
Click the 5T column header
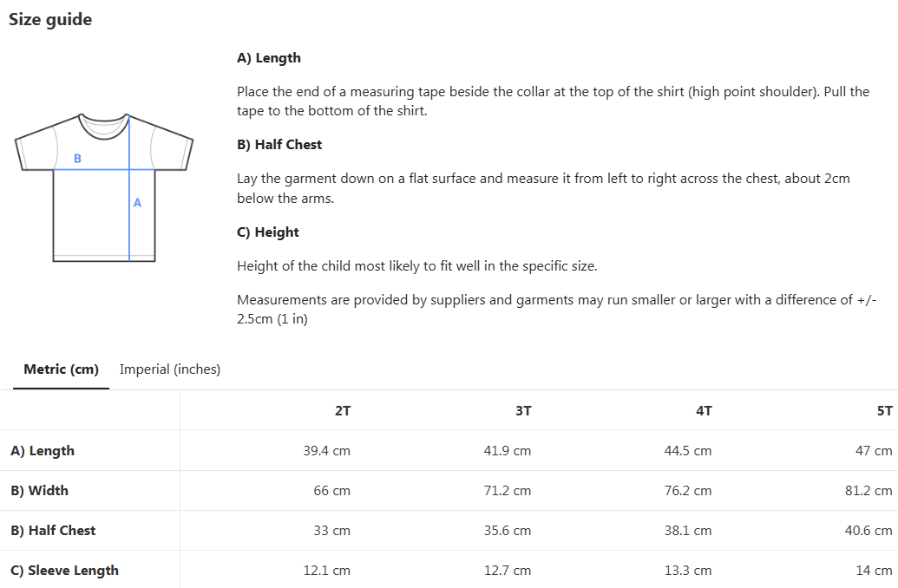pyautogui.click(x=885, y=410)
